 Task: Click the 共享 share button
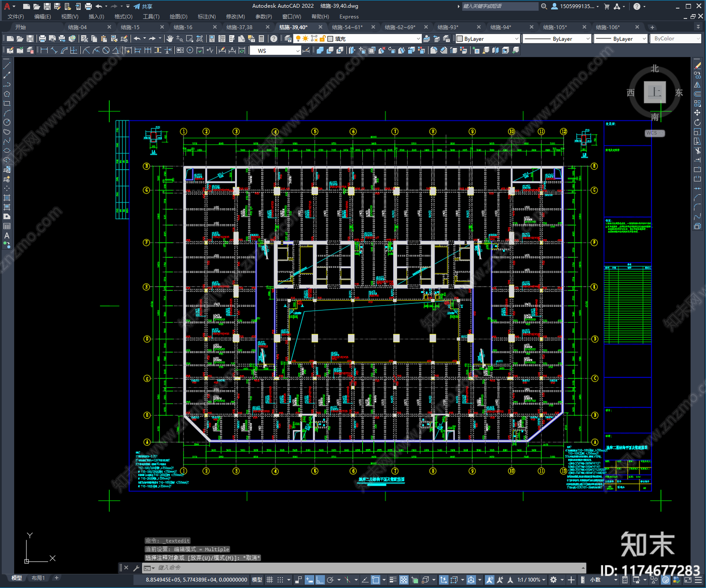click(143, 6)
